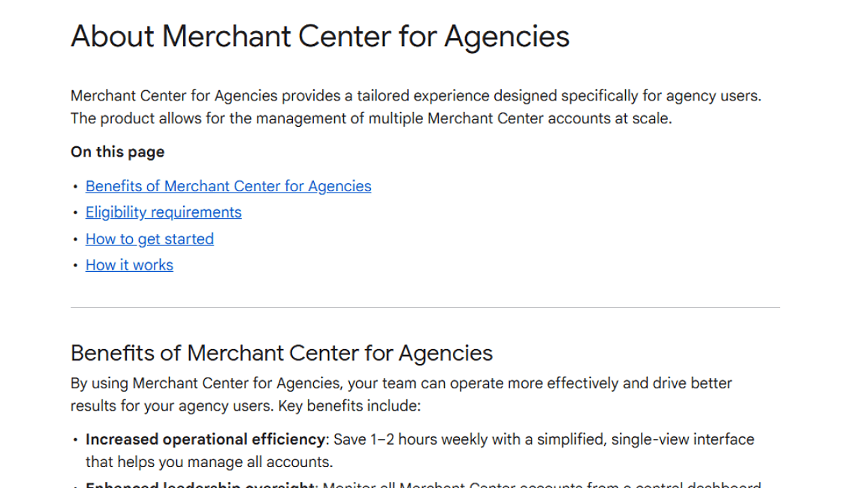Click the How it works link

(x=129, y=266)
